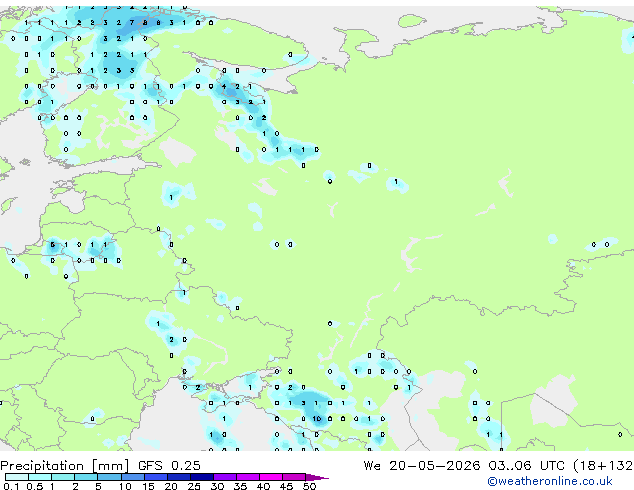The image size is (634, 490).
Task: Click the '20-05-2026' forecast date text
Action: coord(435,466)
